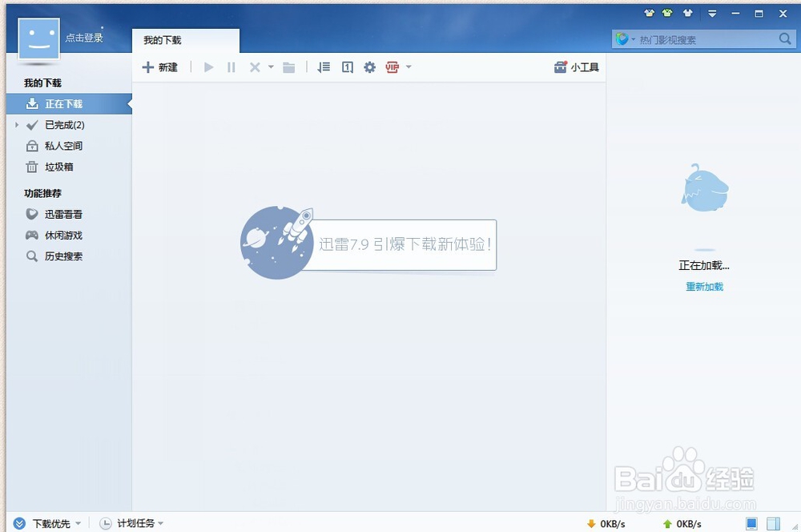The width and height of the screenshot is (801, 532).
Task: Click the red VIP icon
Action: [392, 67]
